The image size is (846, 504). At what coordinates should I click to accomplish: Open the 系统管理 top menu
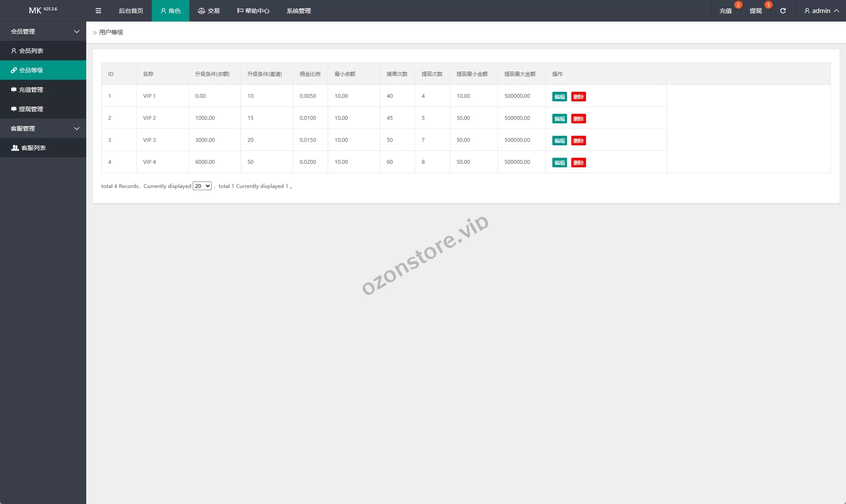click(298, 11)
